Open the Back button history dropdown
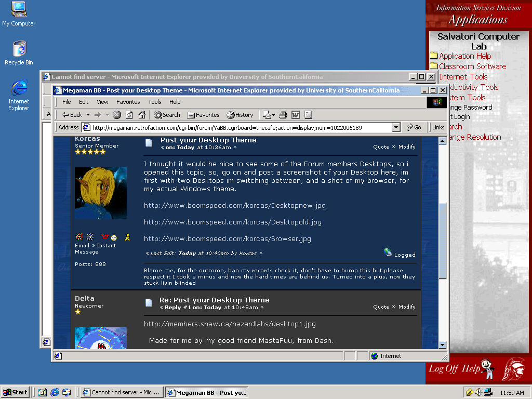Screen dimensions: 532x399 point(87,115)
